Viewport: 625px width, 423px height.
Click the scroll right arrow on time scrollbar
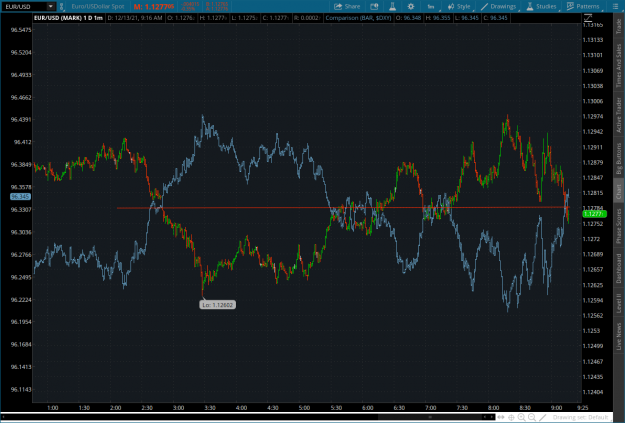pyautogui.click(x=491, y=417)
